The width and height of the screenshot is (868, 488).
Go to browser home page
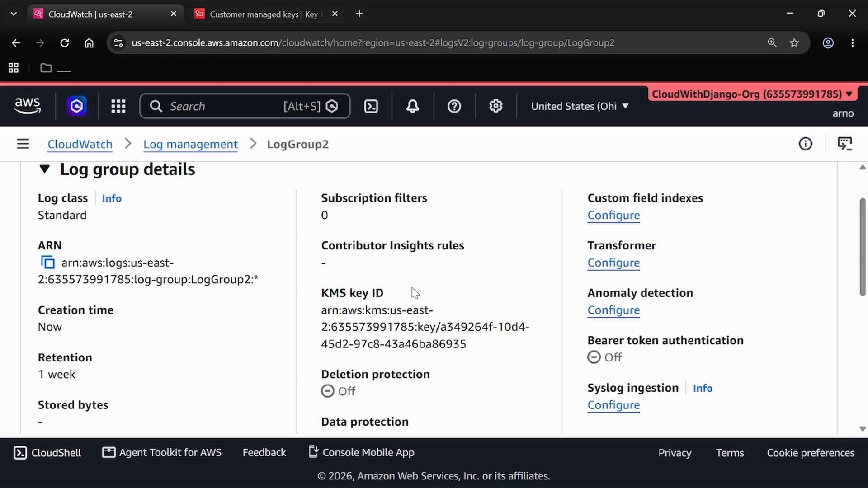pos(89,43)
